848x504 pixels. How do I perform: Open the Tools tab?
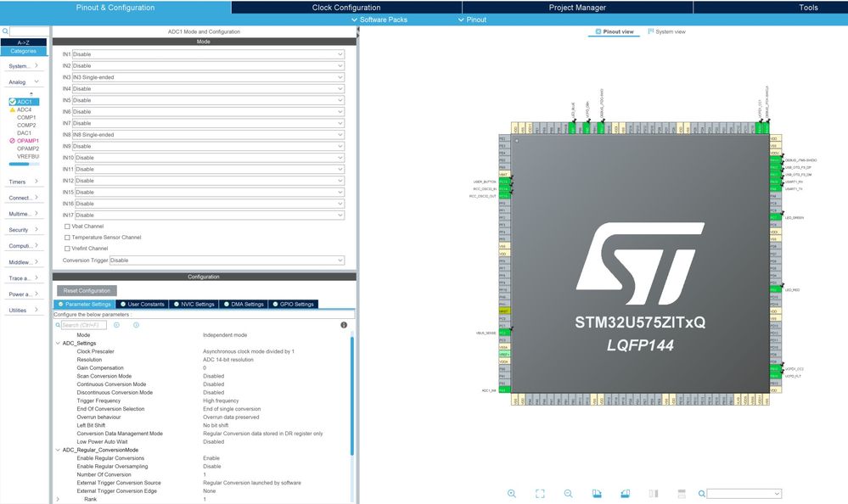(x=808, y=8)
